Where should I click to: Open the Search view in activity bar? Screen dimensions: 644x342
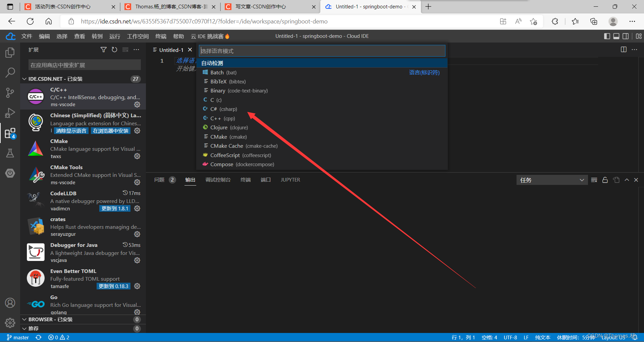pyautogui.click(x=10, y=72)
